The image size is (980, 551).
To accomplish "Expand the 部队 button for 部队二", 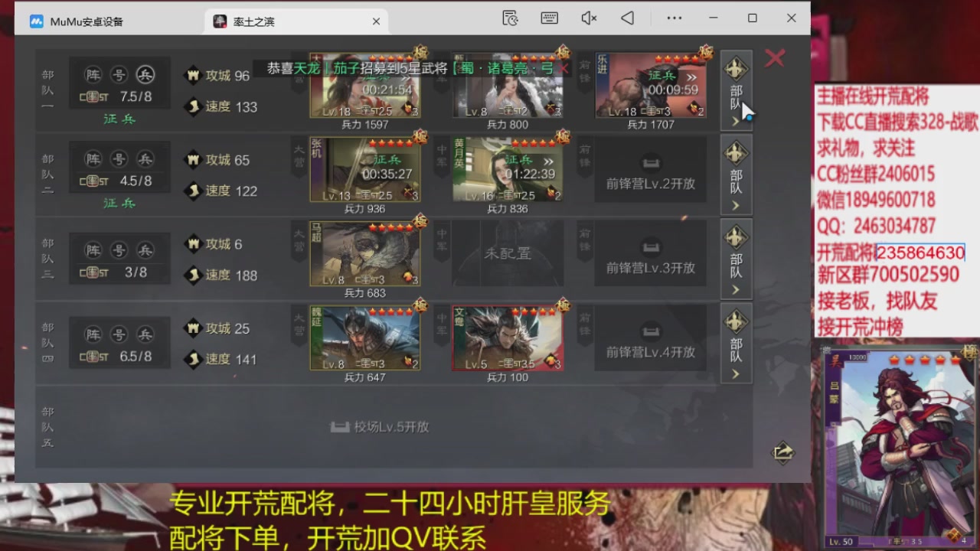I will point(736,174).
